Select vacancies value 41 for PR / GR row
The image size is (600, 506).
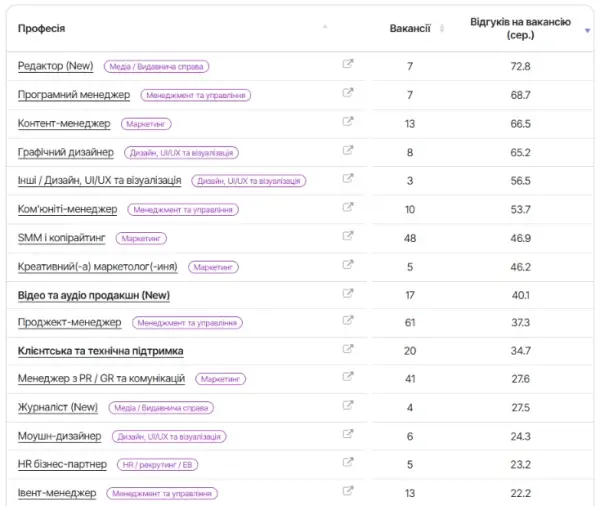(x=410, y=379)
